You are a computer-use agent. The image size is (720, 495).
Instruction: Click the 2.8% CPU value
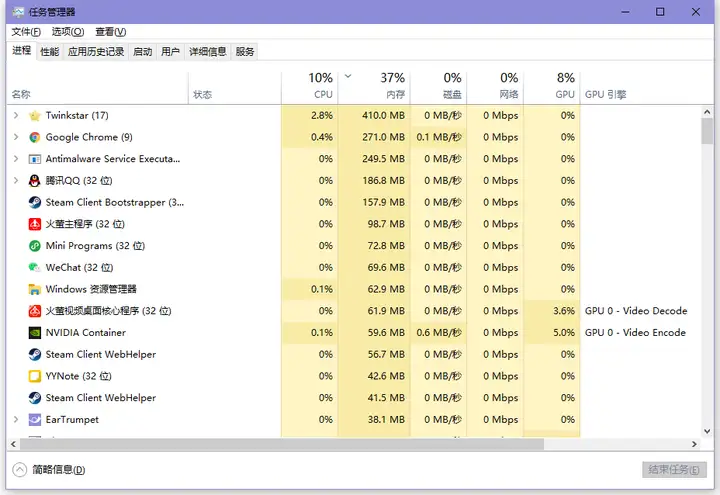click(321, 115)
